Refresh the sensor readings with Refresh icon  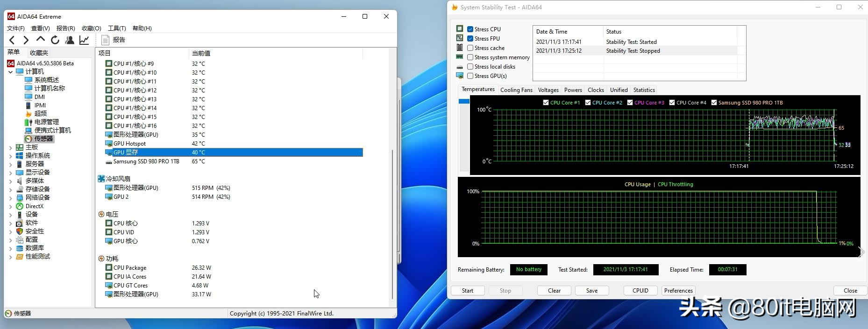pos(55,40)
